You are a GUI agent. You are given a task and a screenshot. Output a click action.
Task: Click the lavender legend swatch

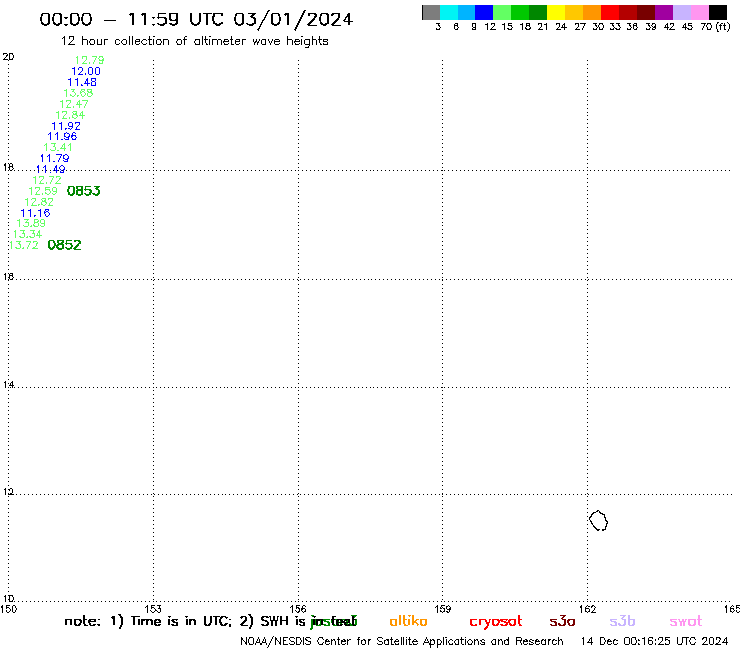[x=681, y=12]
